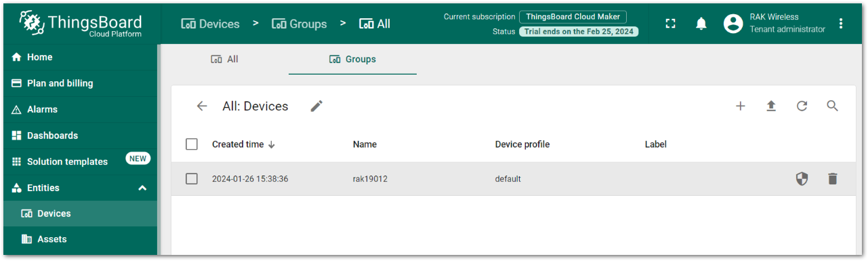The image size is (868, 261).
Task: Click Name column header
Action: (x=365, y=144)
